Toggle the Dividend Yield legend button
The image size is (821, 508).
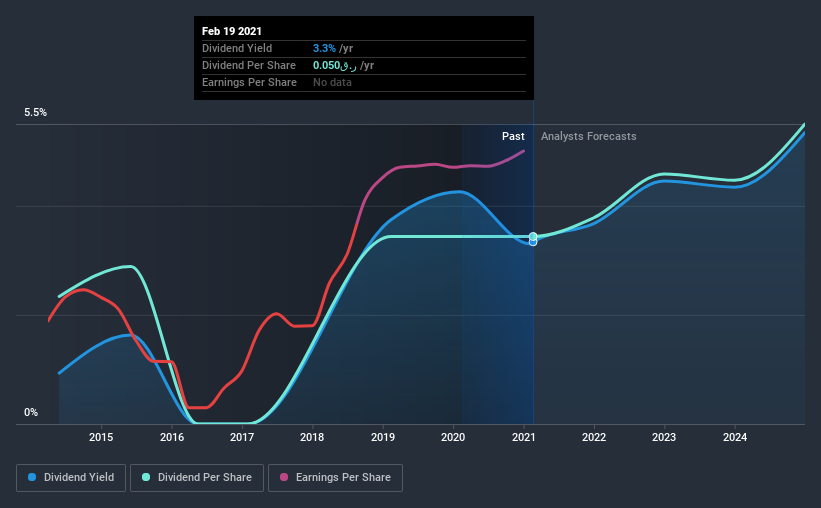tap(71, 478)
